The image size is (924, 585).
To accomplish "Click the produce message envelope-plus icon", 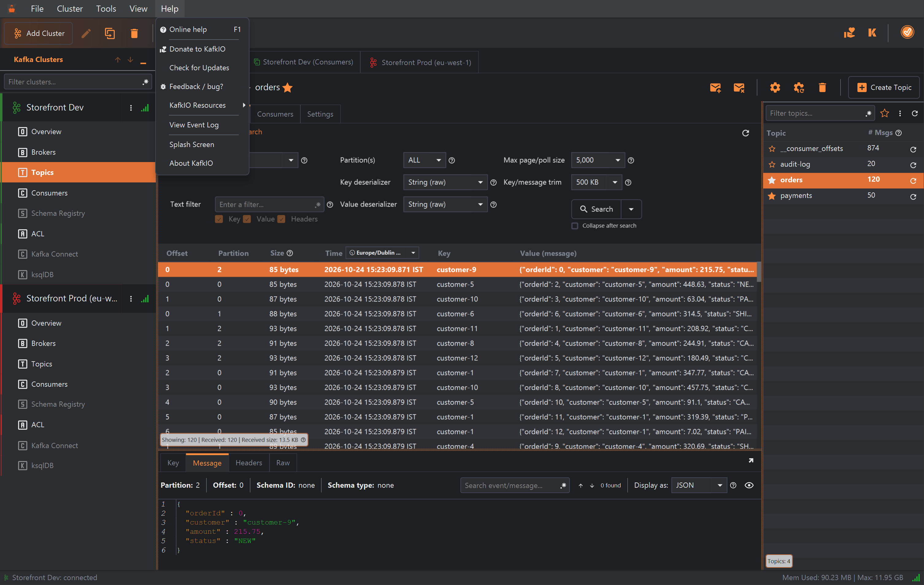I will coord(715,87).
